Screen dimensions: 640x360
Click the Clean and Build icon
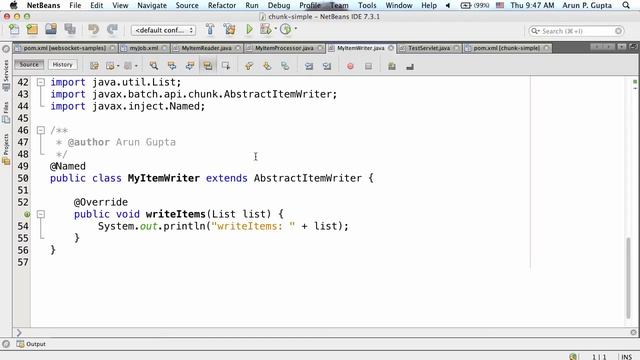tap(229, 29)
